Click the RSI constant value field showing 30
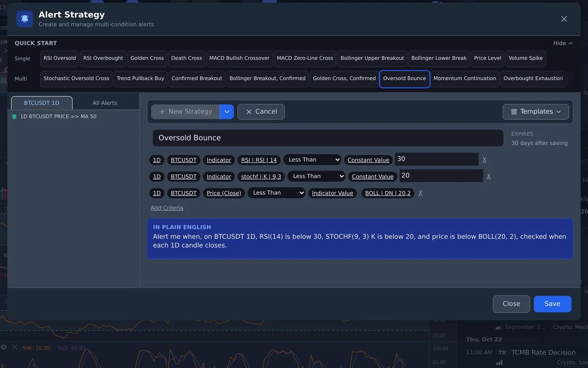Image resolution: width=588 pixels, height=368 pixels. click(x=437, y=159)
